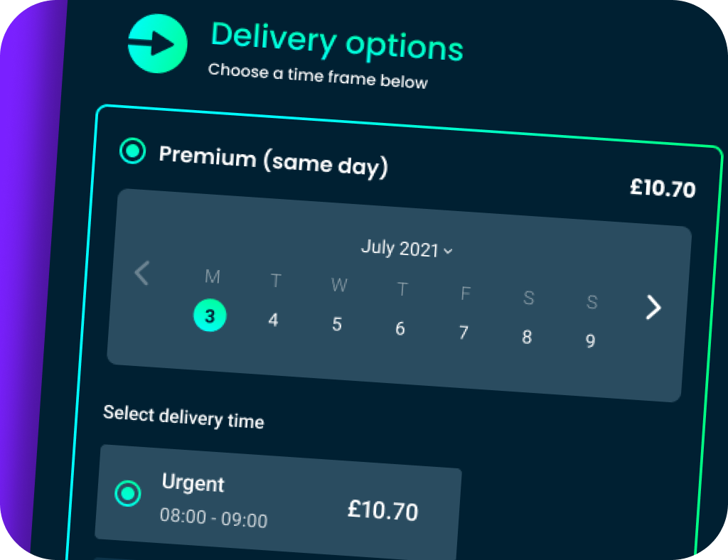Select date 4 in the calendar
This screenshot has width=728, height=560.
(273, 321)
